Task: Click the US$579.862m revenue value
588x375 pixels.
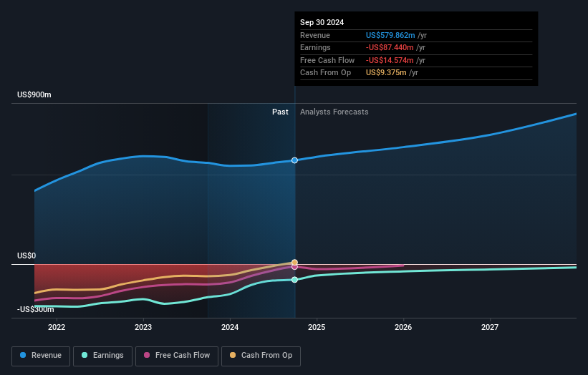Action: (x=390, y=35)
